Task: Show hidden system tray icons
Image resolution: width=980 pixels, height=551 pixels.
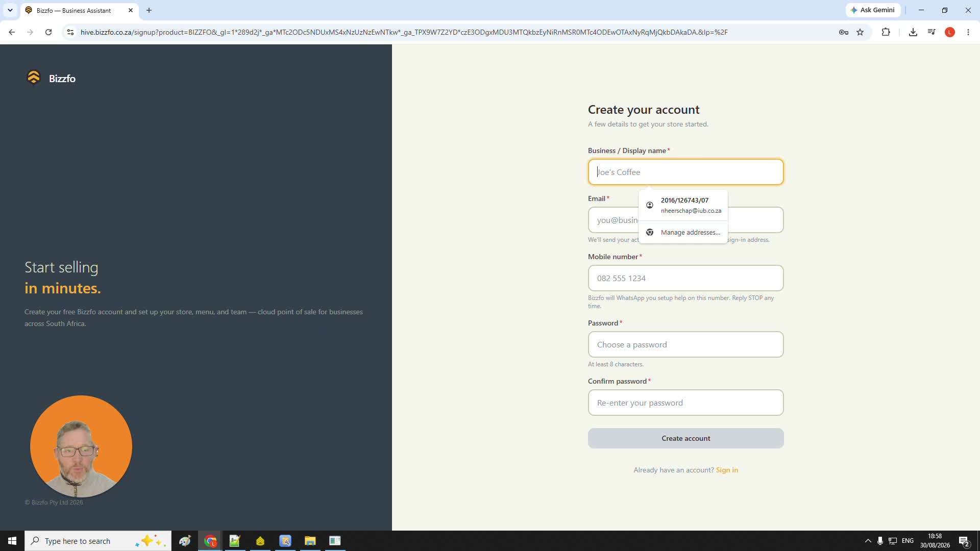Action: coord(868,541)
